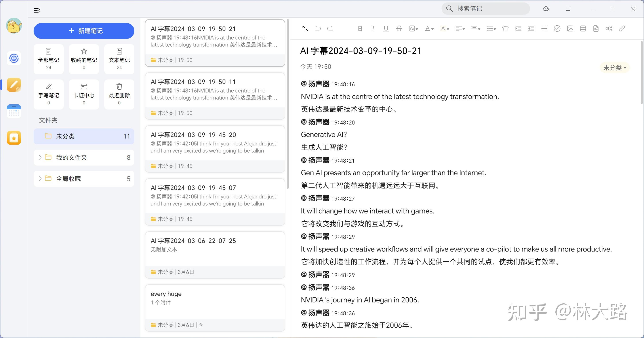Toggle bold formatting

[x=360, y=28]
